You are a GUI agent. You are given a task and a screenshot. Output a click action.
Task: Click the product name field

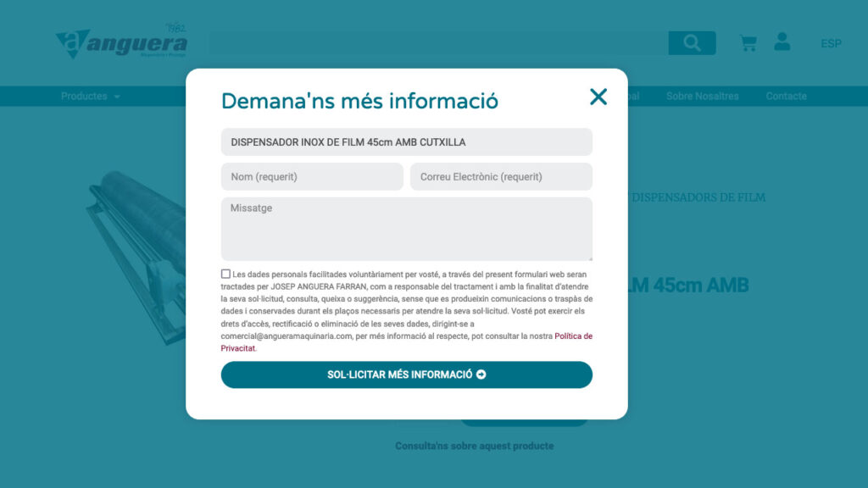tap(406, 142)
